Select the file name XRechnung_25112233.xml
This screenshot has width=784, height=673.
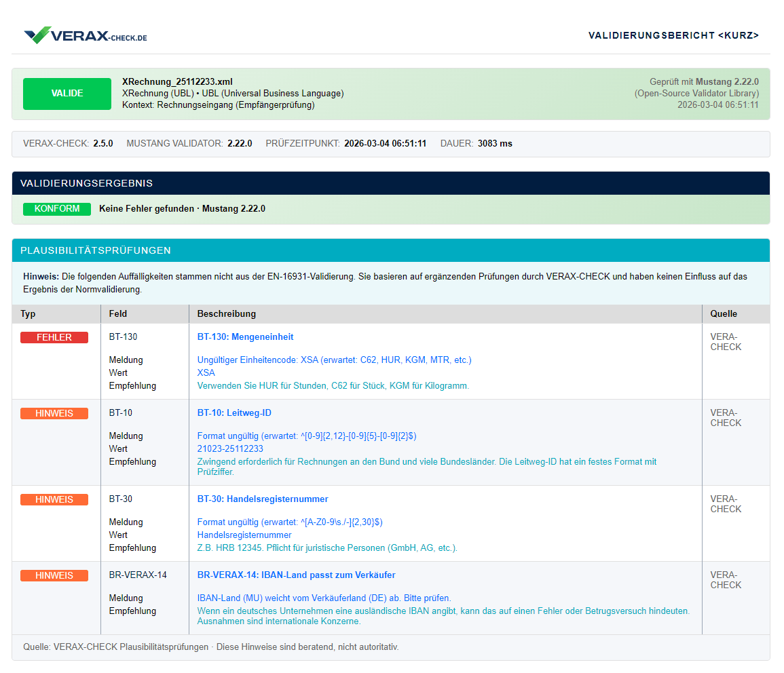pos(177,81)
